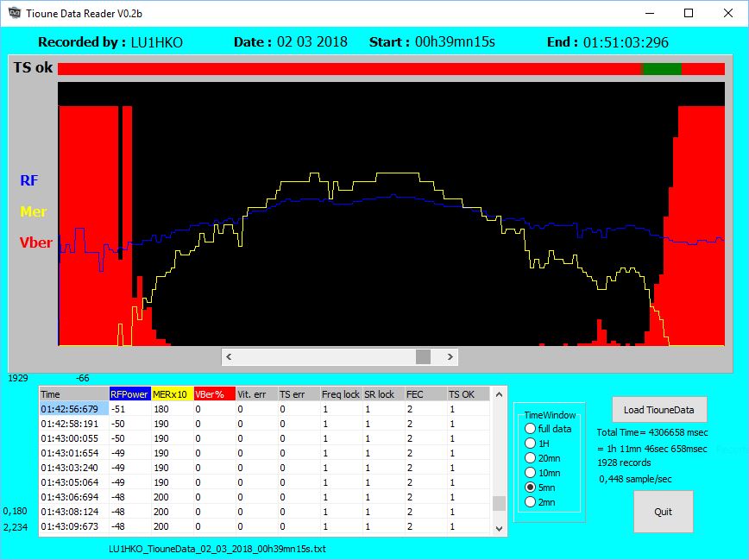This screenshot has height=560, width=749.
Task: Select the row with time 01:43:03:240
Action: coord(264,468)
